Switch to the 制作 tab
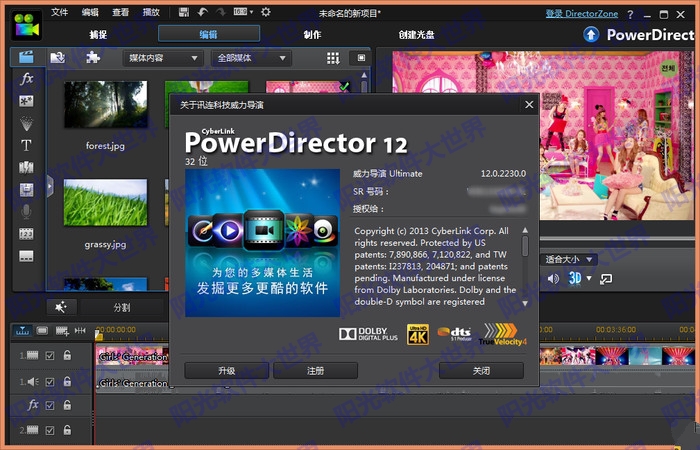The width and height of the screenshot is (700, 450). pos(312,34)
